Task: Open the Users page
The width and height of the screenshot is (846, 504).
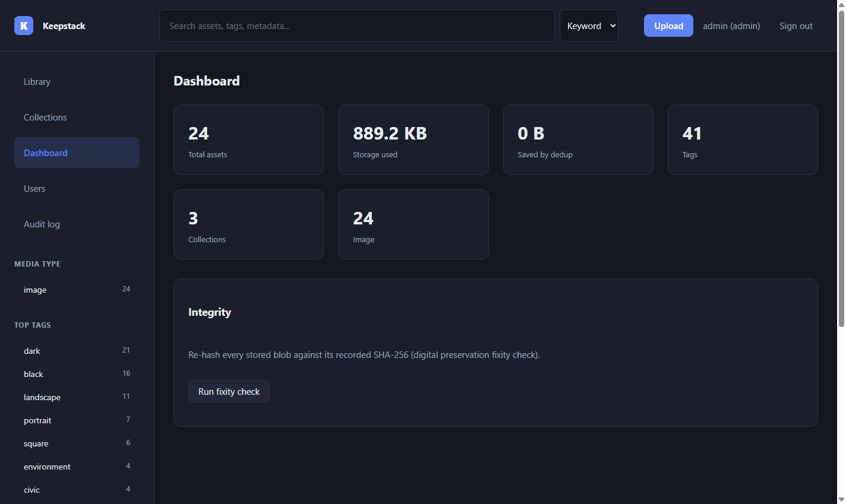Action: [x=77, y=188]
